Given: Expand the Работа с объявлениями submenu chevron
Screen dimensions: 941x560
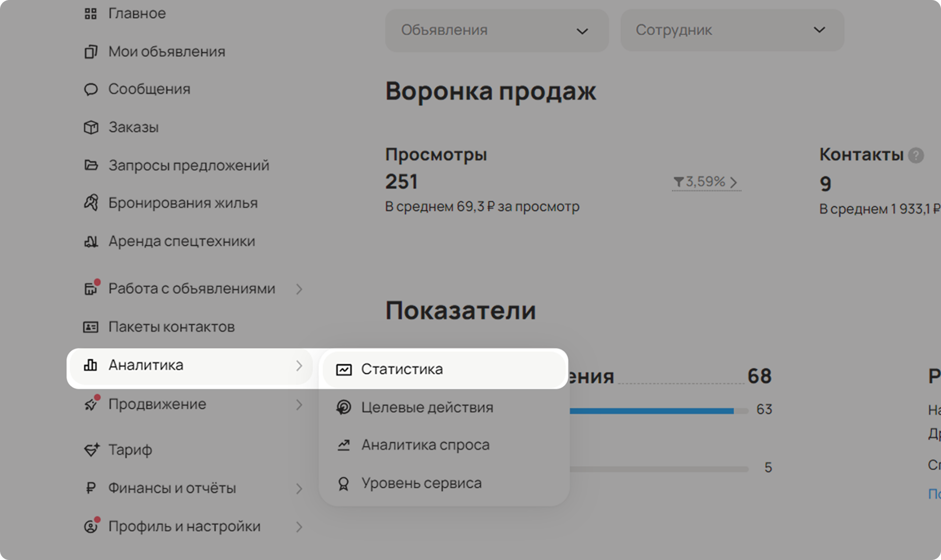Looking at the screenshot, I should coord(299,289).
